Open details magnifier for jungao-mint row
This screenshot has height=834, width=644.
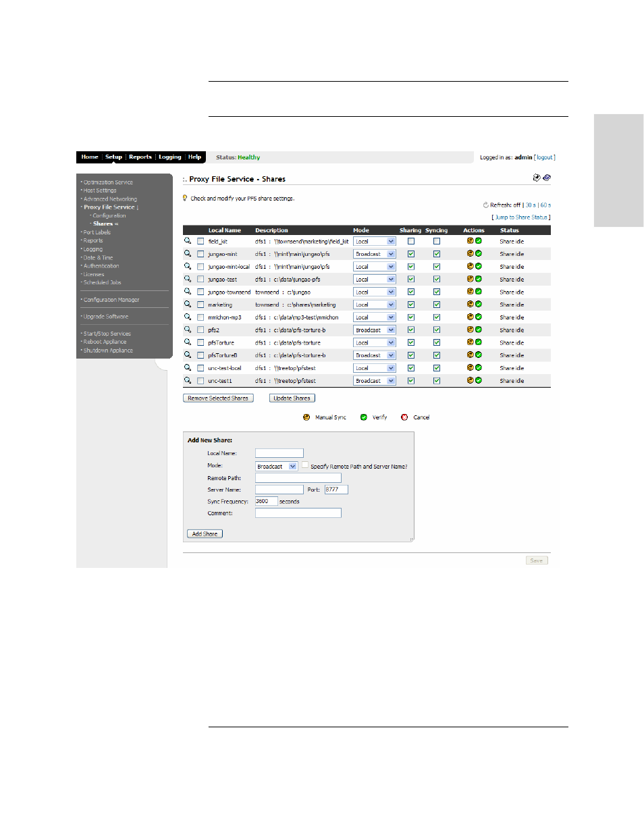(x=188, y=253)
